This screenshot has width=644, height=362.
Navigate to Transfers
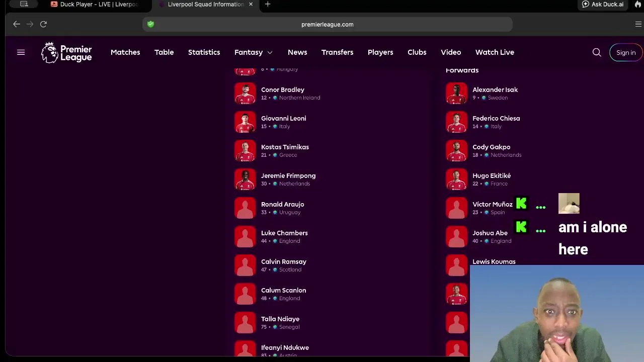pos(337,52)
